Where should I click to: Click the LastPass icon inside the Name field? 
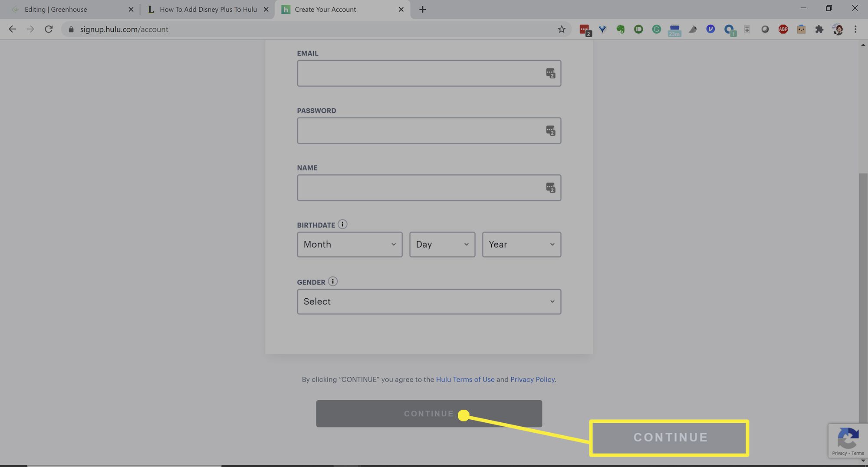click(550, 188)
